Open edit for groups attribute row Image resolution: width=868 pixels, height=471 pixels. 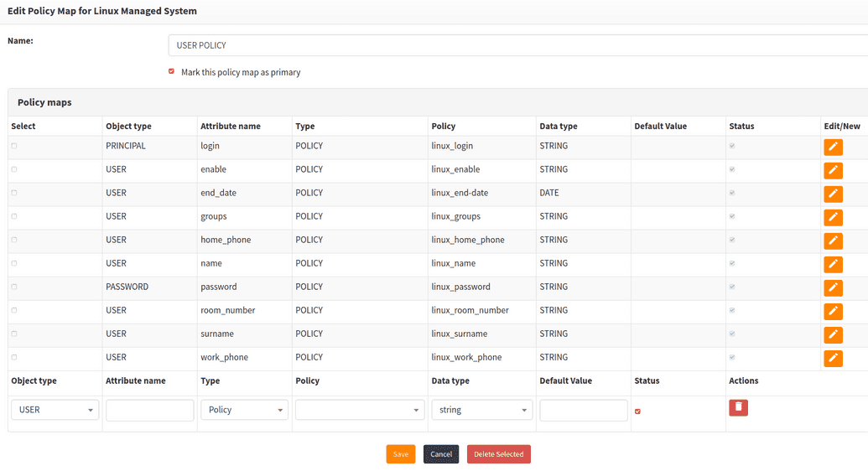coord(833,217)
